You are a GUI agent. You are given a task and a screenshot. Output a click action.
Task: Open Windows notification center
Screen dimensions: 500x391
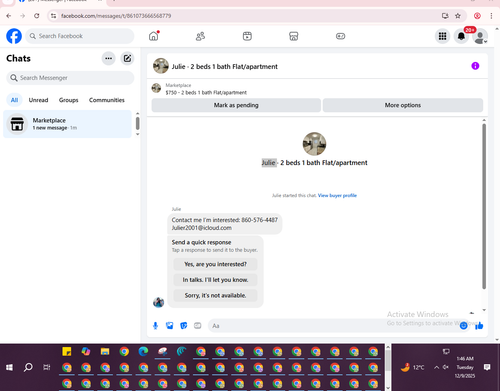coord(487,367)
